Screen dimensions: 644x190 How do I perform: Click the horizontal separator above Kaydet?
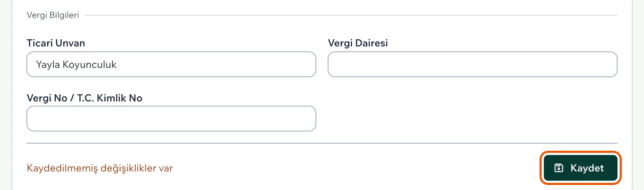(322, 143)
